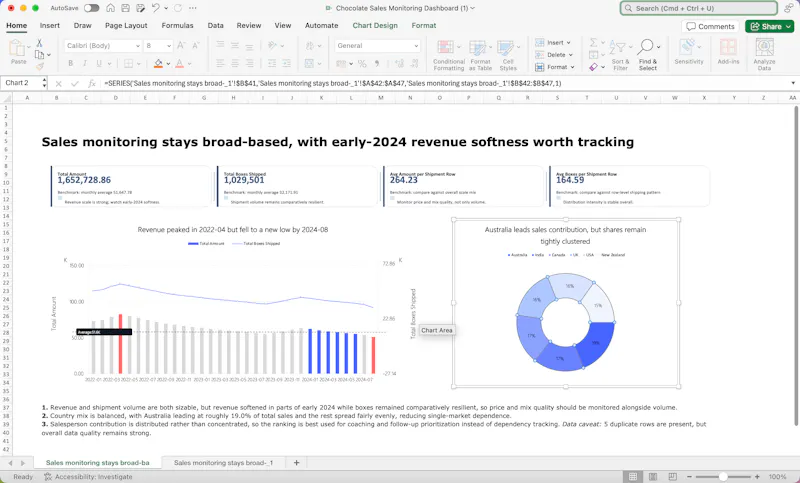Select the donut chart's 19% Australia slice
Image resolution: width=800 pixels, height=483 pixels.
[x=595, y=344]
